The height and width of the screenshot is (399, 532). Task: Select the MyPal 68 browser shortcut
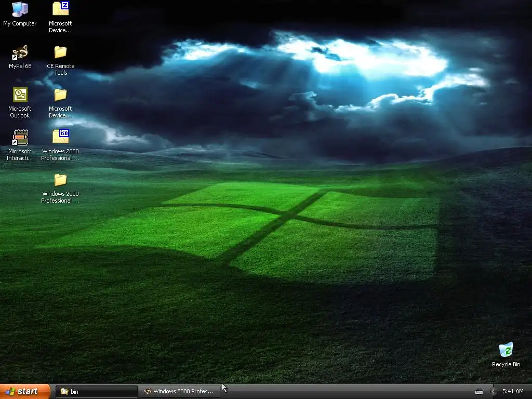pos(20,57)
